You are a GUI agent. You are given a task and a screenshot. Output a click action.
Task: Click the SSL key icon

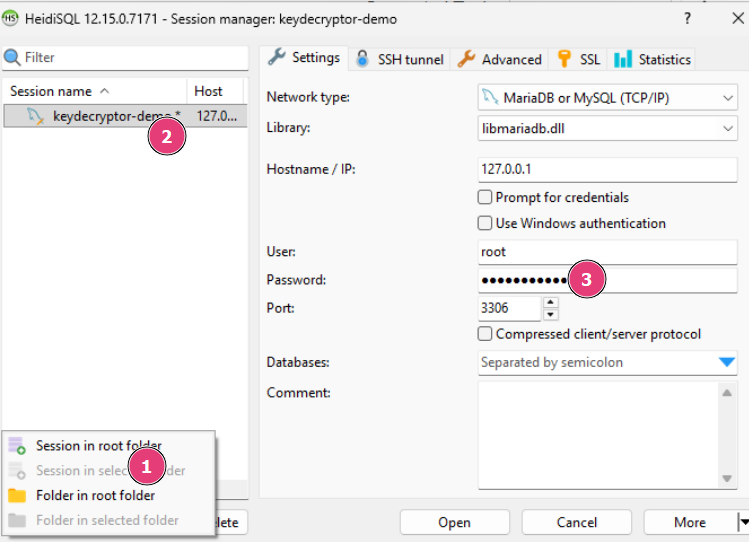point(565,59)
